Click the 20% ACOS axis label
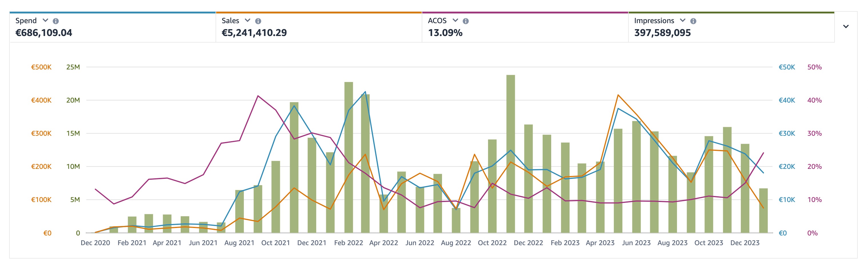868x268 pixels. pos(815,166)
